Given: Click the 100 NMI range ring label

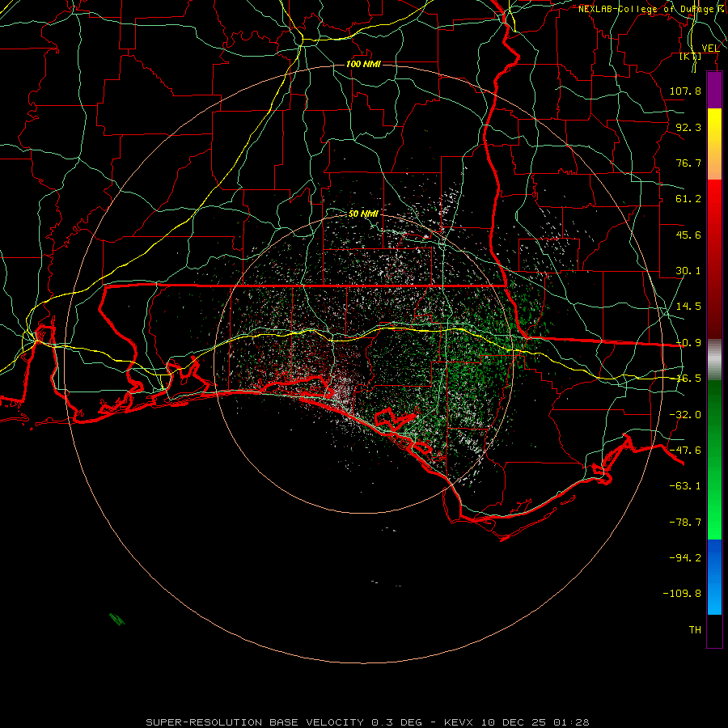Looking at the screenshot, I should [363, 64].
